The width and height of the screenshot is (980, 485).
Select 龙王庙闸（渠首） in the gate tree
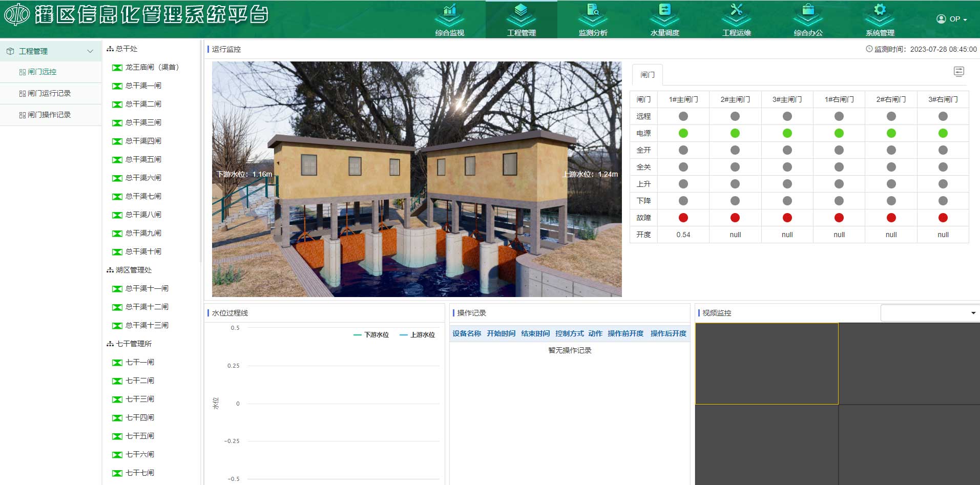coord(152,67)
